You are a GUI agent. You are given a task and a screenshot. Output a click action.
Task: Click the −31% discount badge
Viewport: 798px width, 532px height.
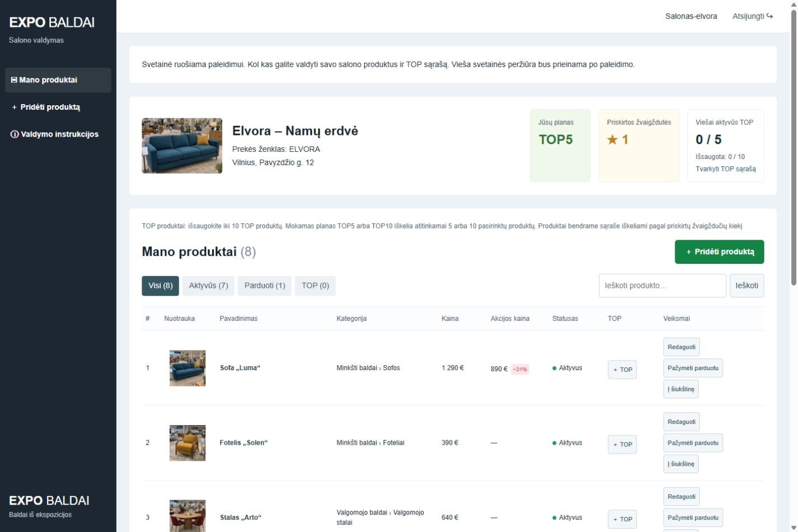click(520, 370)
